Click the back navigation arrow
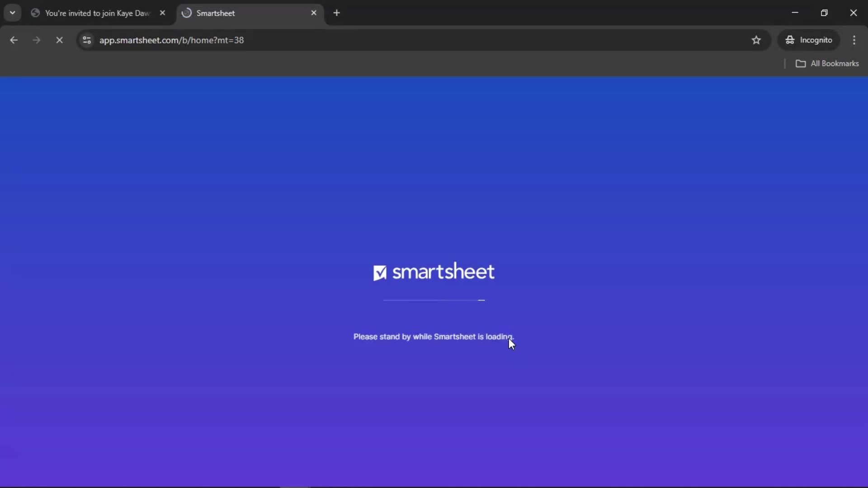This screenshot has width=868, height=488. click(14, 40)
